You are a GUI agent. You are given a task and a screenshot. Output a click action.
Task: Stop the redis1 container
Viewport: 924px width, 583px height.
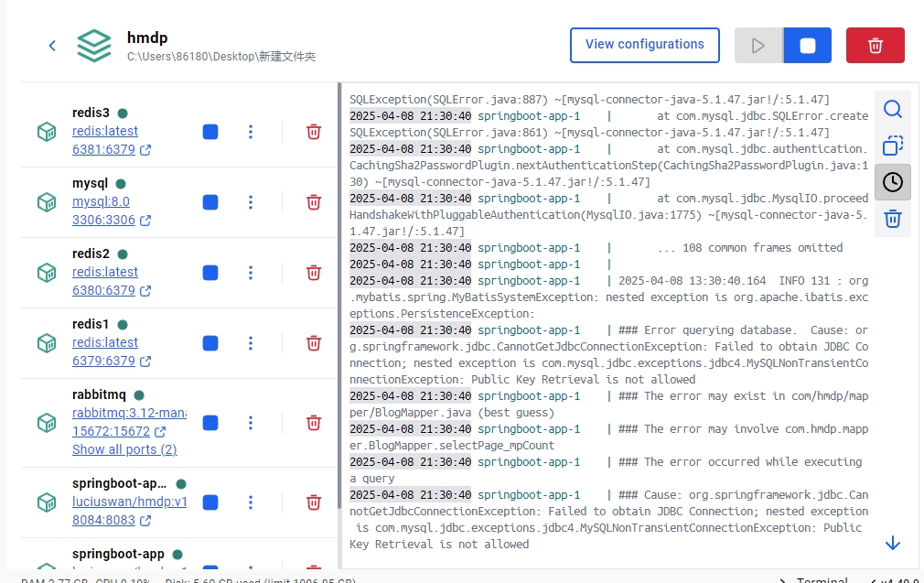click(210, 343)
